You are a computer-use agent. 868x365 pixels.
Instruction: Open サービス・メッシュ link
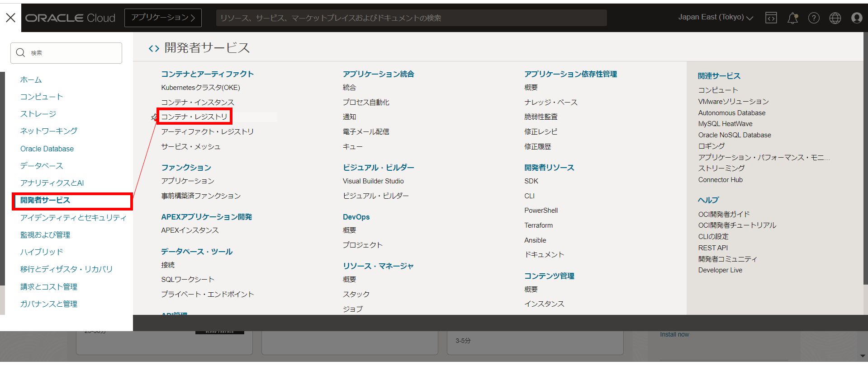(x=191, y=147)
